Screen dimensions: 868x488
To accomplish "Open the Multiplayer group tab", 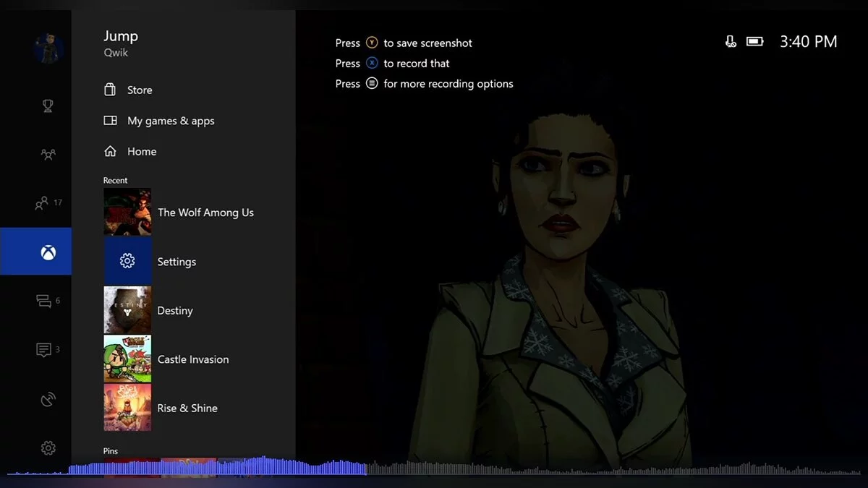I will pos(48,154).
